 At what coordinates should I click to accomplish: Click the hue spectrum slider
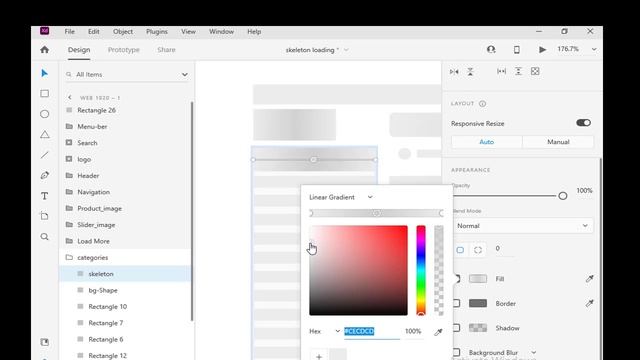(x=421, y=270)
